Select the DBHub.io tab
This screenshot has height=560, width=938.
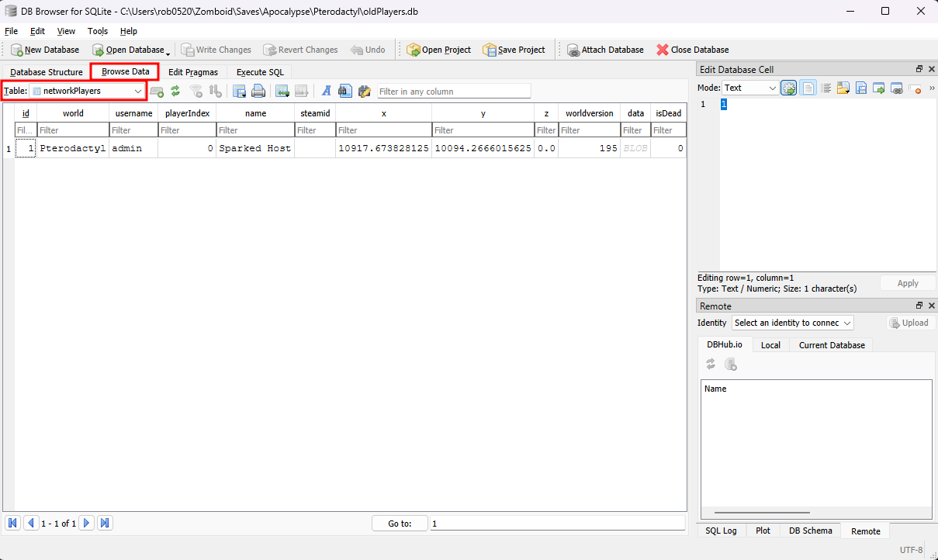(x=724, y=345)
